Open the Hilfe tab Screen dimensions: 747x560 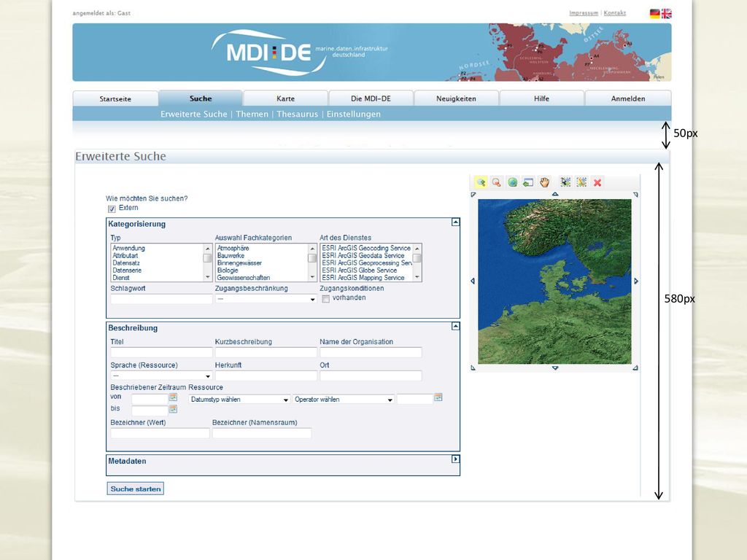tap(541, 98)
